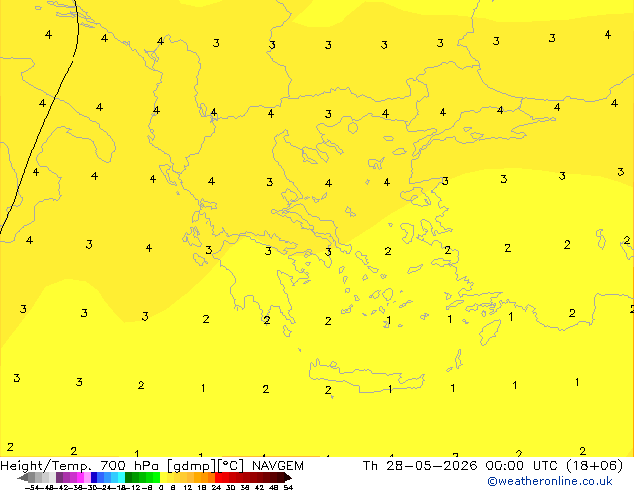Pick the cyan swatch in the temperature legend
Screen dimensions: 634x490
pos(121,477)
